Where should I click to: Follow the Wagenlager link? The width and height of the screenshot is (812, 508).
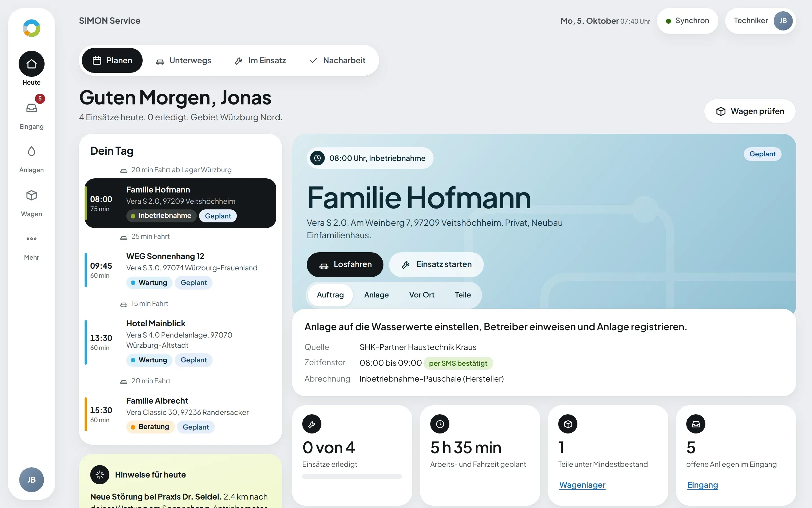(x=582, y=485)
